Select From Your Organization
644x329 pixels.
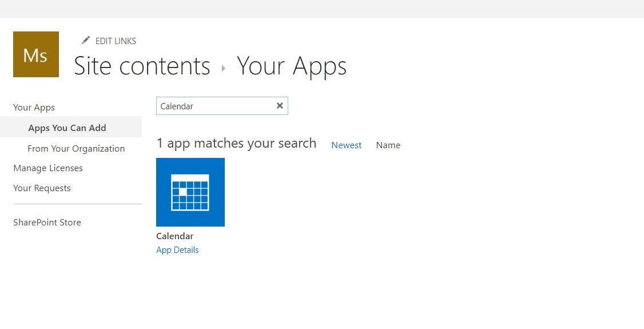(x=76, y=149)
